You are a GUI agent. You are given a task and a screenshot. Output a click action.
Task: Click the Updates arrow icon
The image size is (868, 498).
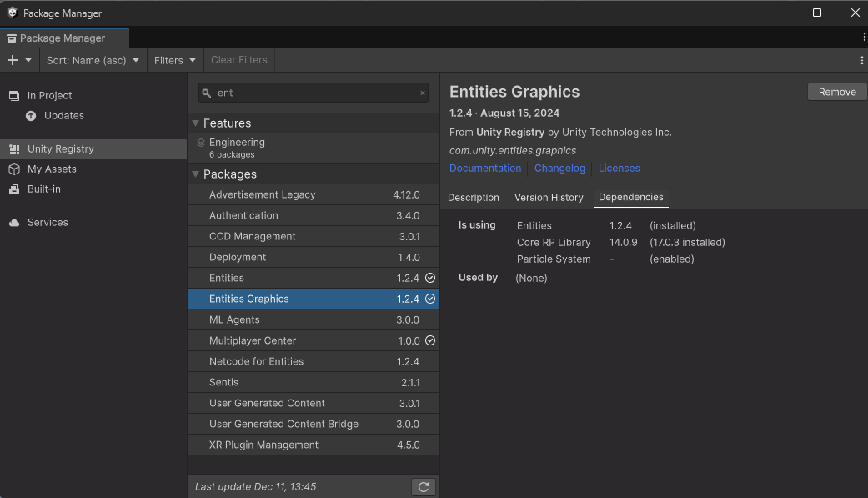(31, 116)
